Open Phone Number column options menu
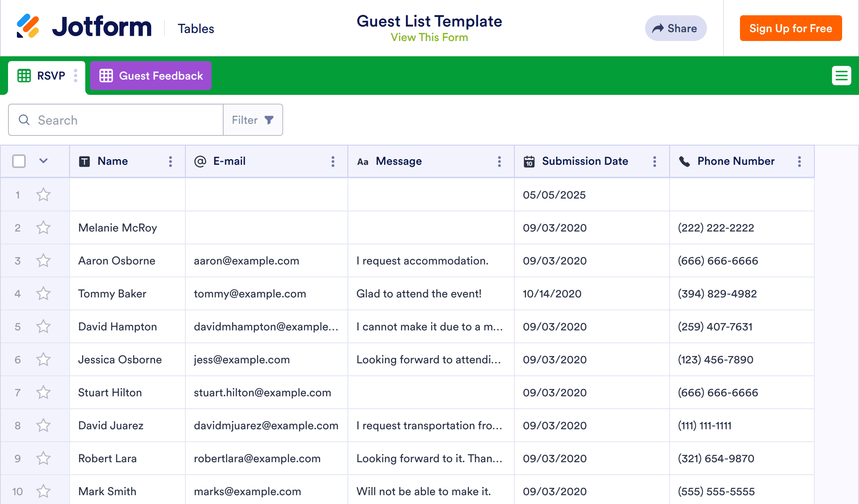The width and height of the screenshot is (859, 504). point(799,162)
